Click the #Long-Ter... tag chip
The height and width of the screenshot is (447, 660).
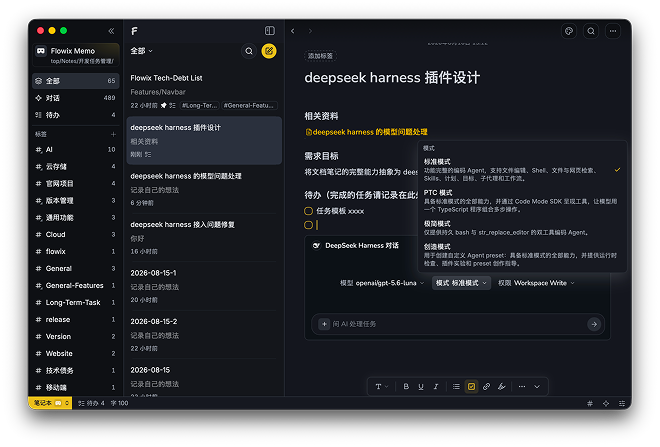click(200, 106)
